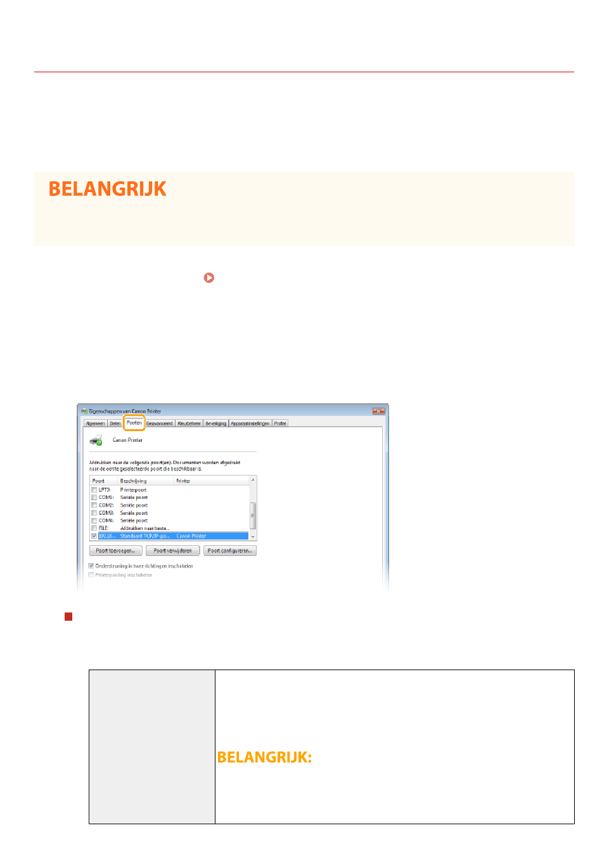The width and height of the screenshot is (602, 868).
Task: Click the printer icon in the dialog title bar
Action: 84,411
